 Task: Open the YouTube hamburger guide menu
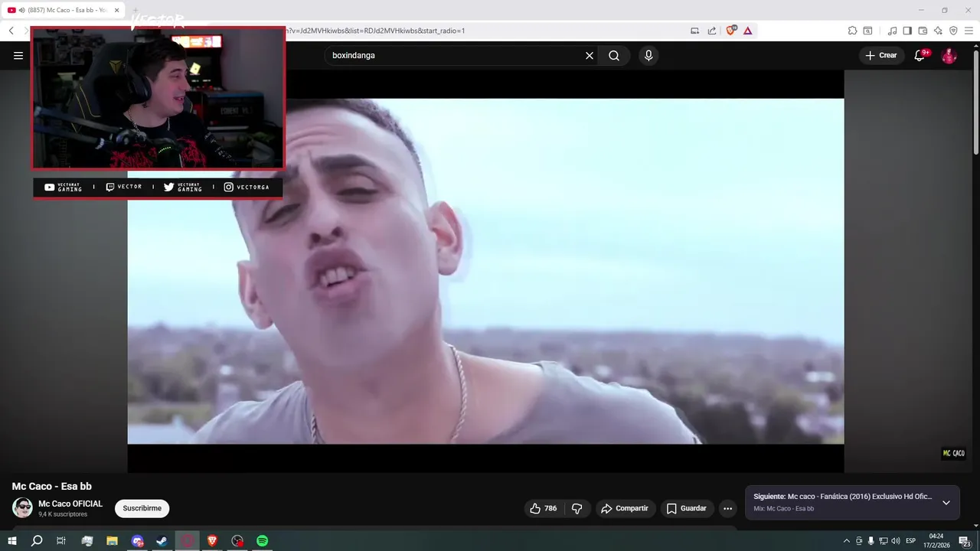coord(18,56)
